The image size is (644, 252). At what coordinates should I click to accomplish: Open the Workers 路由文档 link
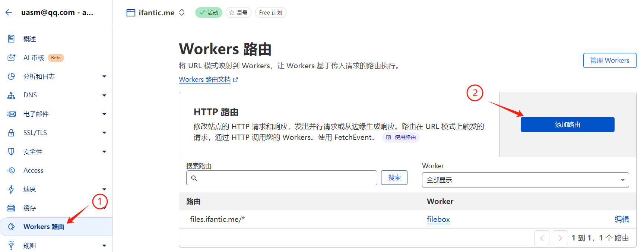tap(205, 79)
